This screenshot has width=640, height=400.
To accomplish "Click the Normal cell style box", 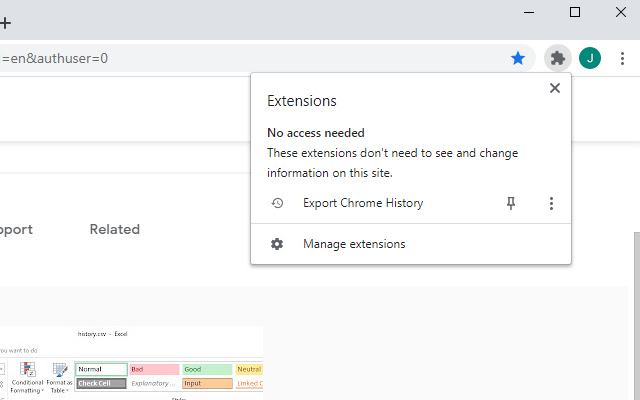I will tap(101, 369).
